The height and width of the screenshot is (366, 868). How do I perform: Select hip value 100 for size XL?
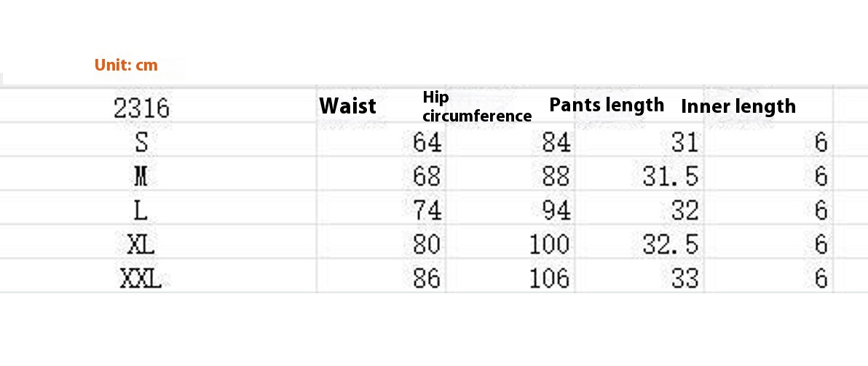(549, 245)
